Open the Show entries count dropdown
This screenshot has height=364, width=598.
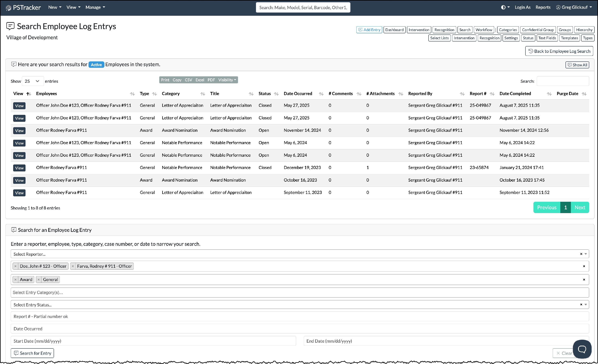pos(33,81)
